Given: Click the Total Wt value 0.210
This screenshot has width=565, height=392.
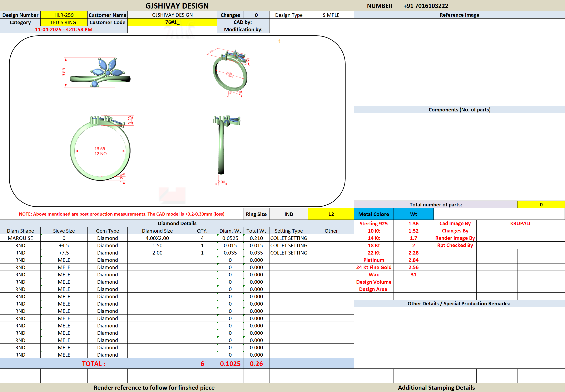Looking at the screenshot, I should 256,238.
